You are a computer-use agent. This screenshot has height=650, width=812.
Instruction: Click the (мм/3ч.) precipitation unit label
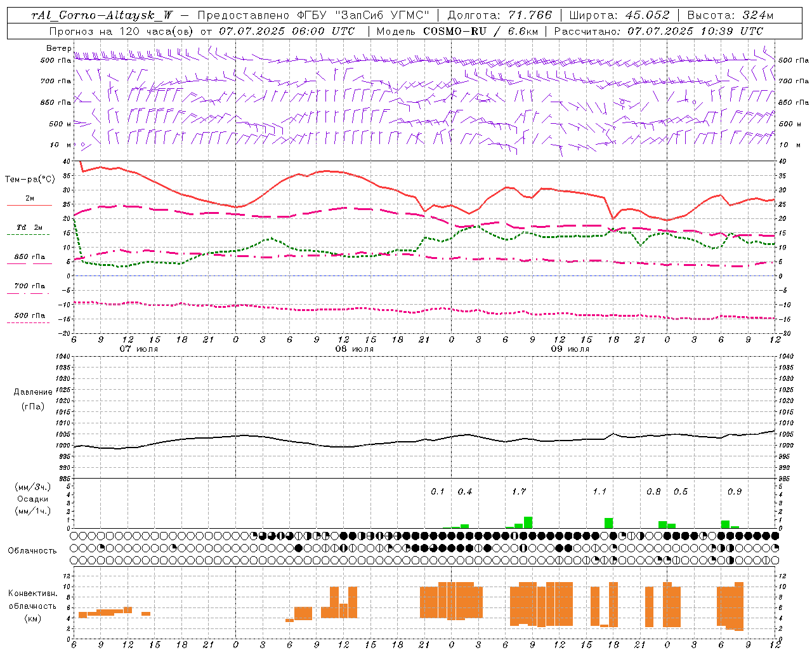[33, 487]
